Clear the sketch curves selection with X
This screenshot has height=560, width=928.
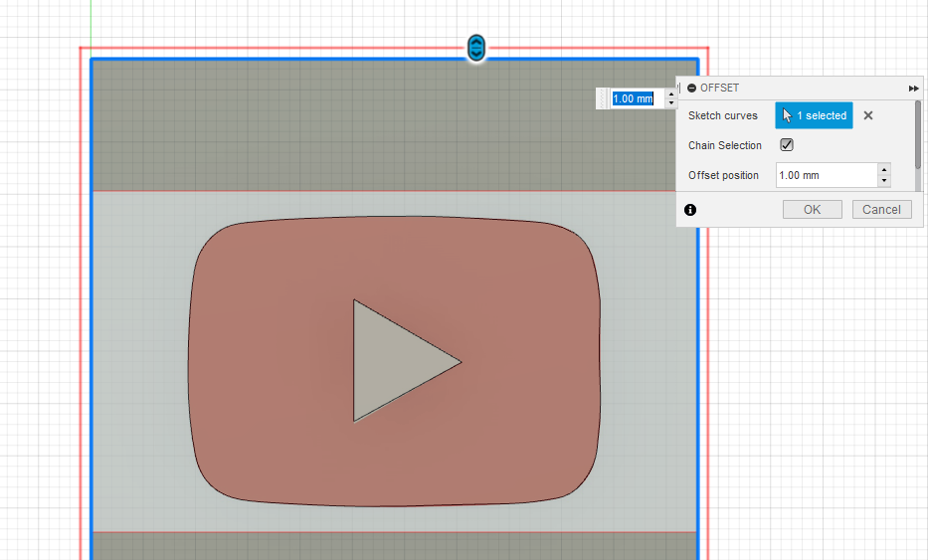(868, 115)
